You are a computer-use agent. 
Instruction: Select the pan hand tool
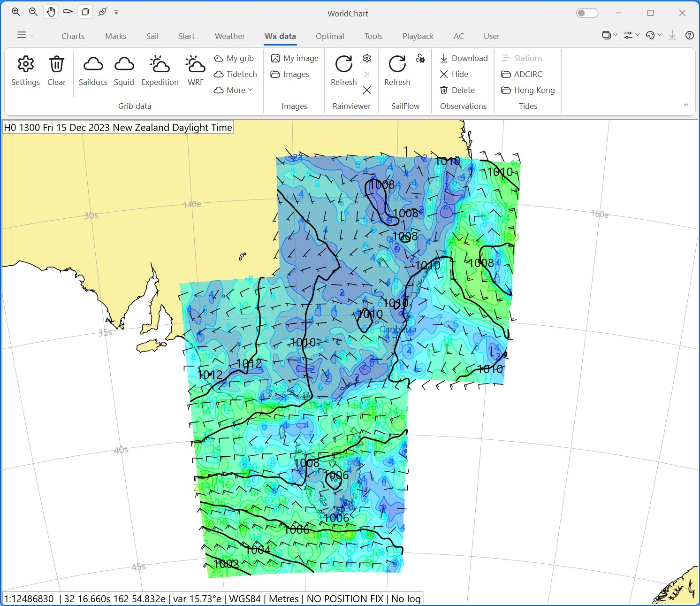click(51, 12)
